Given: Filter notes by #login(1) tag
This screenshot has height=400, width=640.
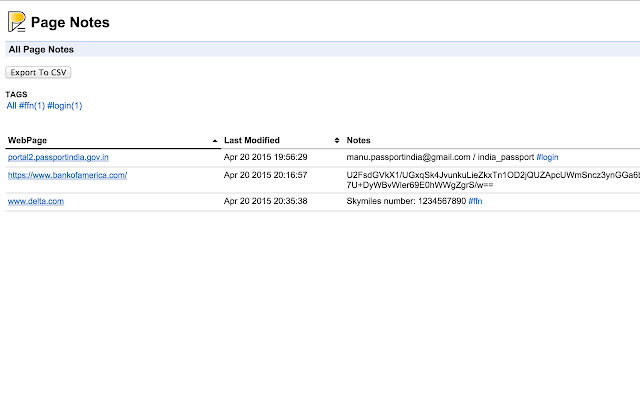Looking at the screenshot, I should (65, 105).
